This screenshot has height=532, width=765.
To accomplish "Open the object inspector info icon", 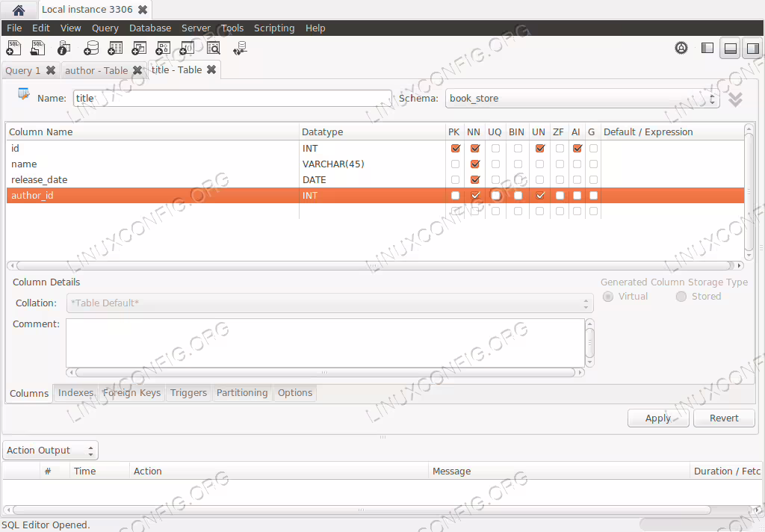I will pyautogui.click(x=64, y=49).
